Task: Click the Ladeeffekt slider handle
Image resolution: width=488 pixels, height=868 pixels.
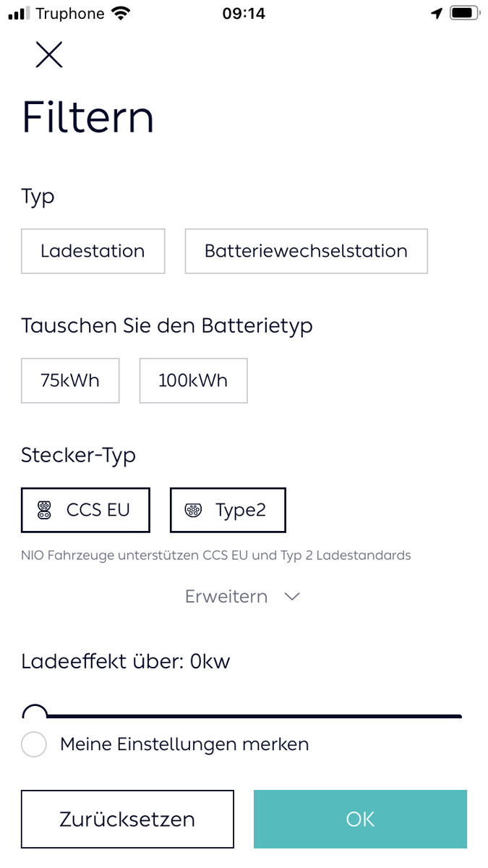Action: click(35, 715)
